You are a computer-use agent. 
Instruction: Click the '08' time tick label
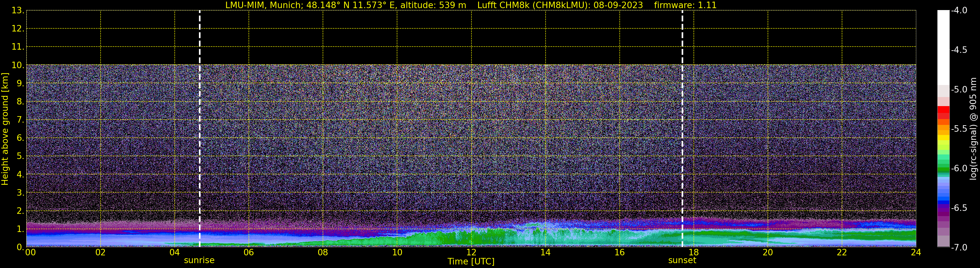[323, 252]
